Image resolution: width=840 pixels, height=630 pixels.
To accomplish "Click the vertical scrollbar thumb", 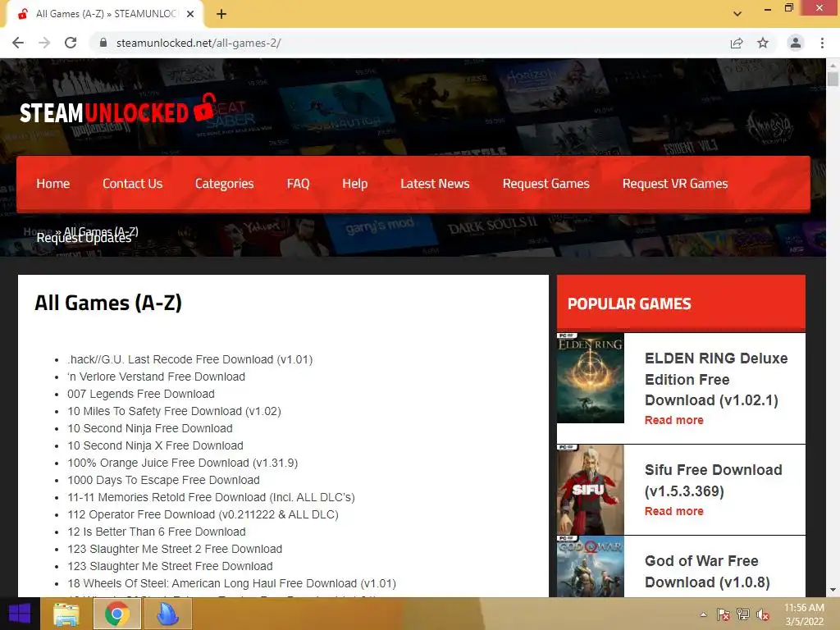I will click(833, 80).
